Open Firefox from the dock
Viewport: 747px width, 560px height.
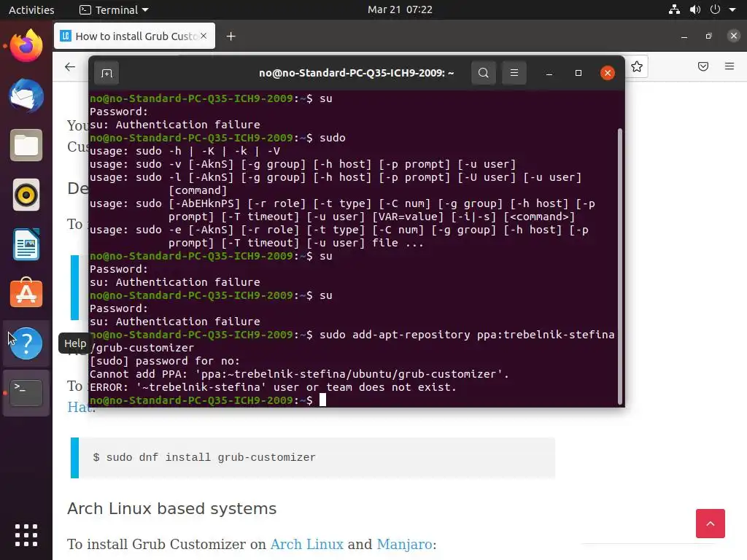coord(26,46)
